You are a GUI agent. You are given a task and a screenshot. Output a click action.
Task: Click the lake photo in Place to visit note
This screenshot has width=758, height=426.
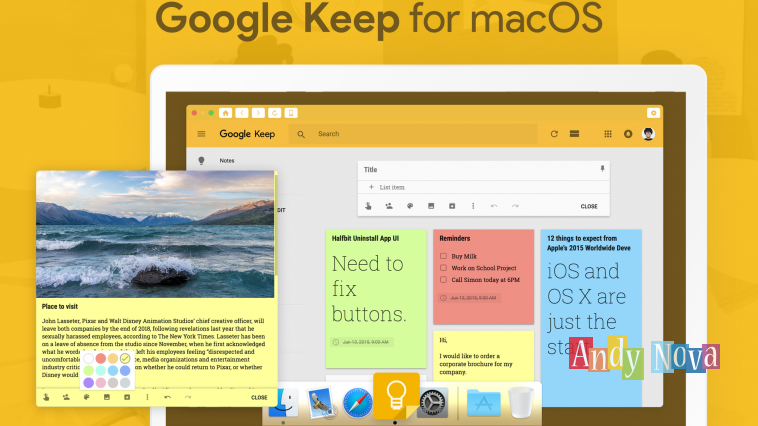(x=155, y=234)
